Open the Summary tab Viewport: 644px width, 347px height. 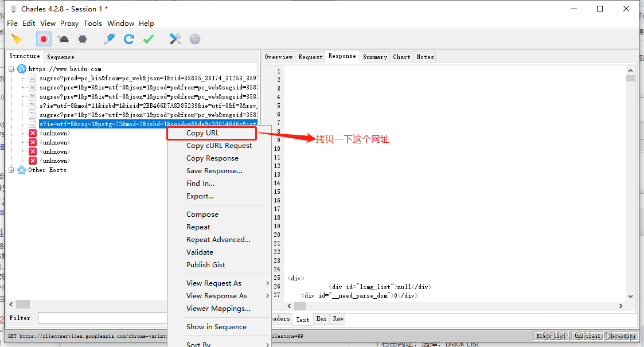coord(375,57)
